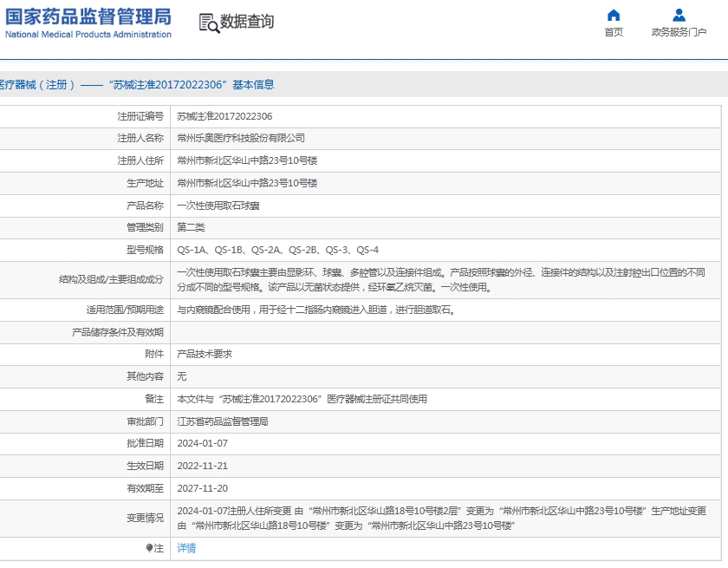Click the 型号规格 label
Screen dimensions: 728x568
point(145,250)
